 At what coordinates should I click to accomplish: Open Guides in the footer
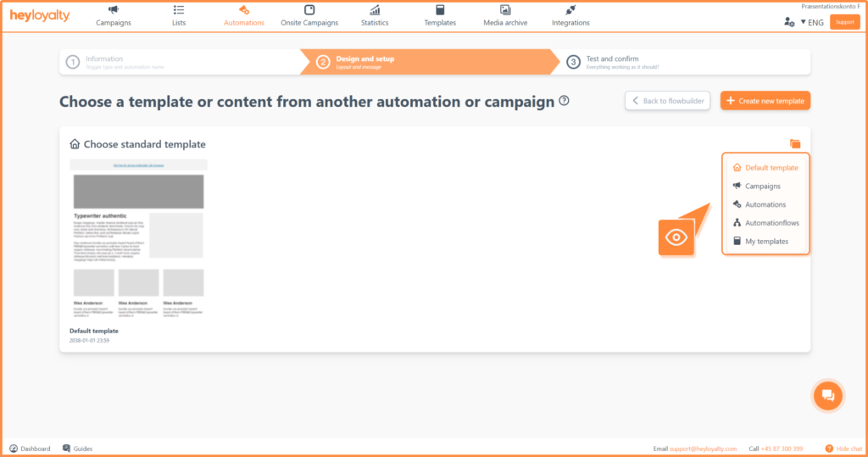tap(77, 449)
